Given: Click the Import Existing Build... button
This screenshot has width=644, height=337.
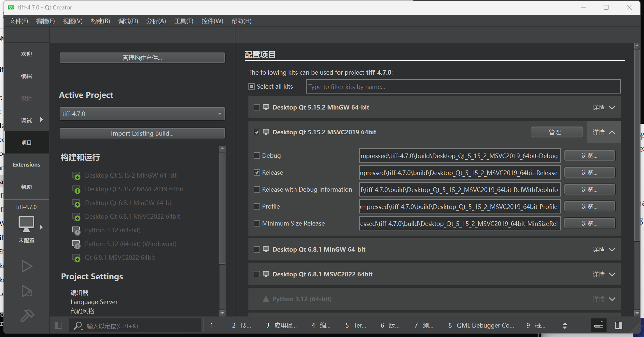Looking at the screenshot, I should (142, 133).
